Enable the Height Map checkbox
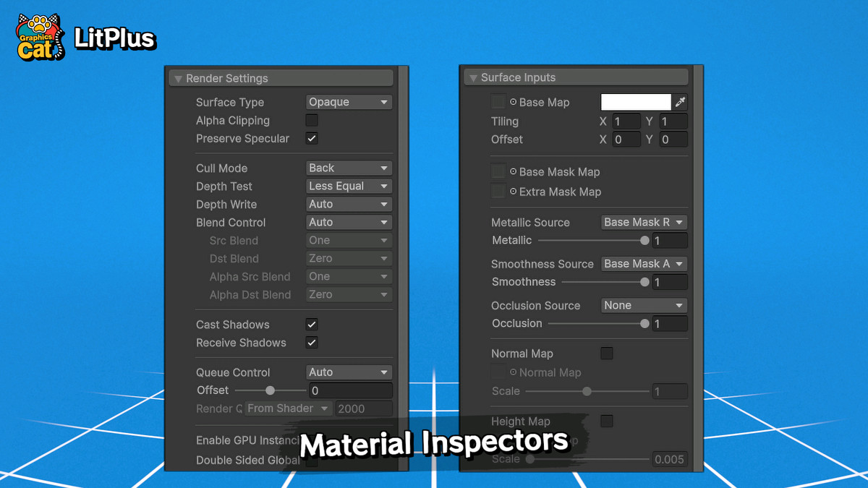The width and height of the screenshot is (868, 488). [x=606, y=421]
